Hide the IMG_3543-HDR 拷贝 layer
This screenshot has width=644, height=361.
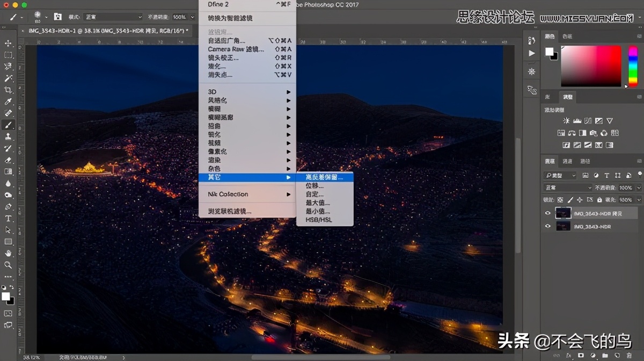pyautogui.click(x=547, y=213)
